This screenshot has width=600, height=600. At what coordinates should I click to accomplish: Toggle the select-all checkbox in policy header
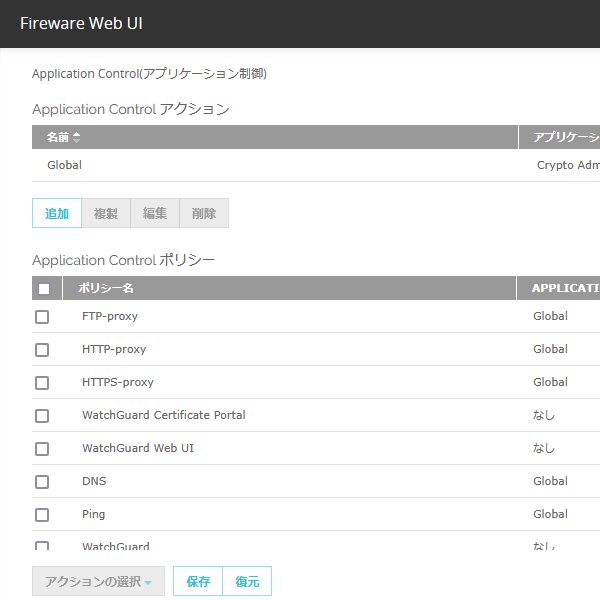point(44,289)
